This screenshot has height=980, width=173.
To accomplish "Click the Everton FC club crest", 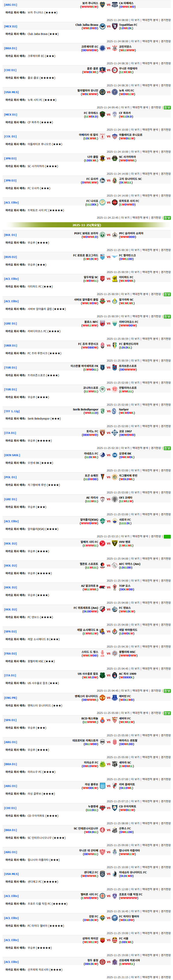I will 114,698.
